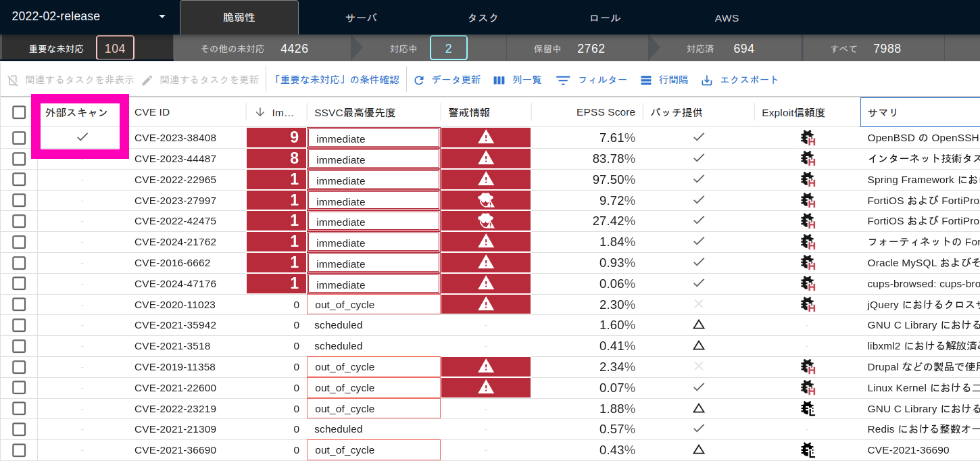Click the patch check mark for CVE-2022-22965
This screenshot has width=980, height=461.
pyautogui.click(x=699, y=179)
